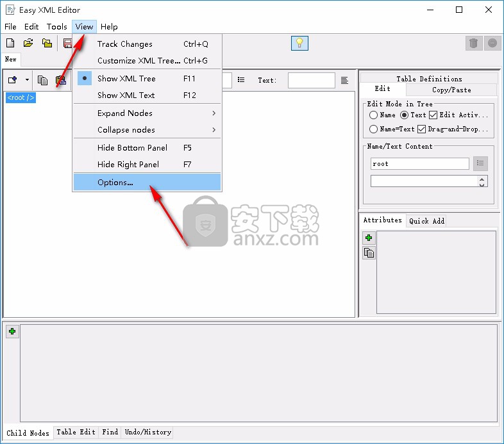Open the File menu
Viewport: 504px width, 444px height.
click(10, 27)
